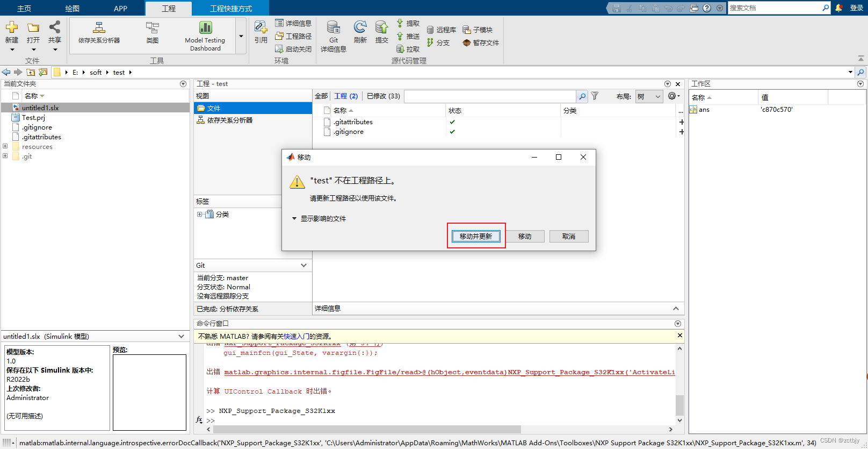The width and height of the screenshot is (868, 449).
Task: Open the project view gear settings
Action: click(x=674, y=96)
